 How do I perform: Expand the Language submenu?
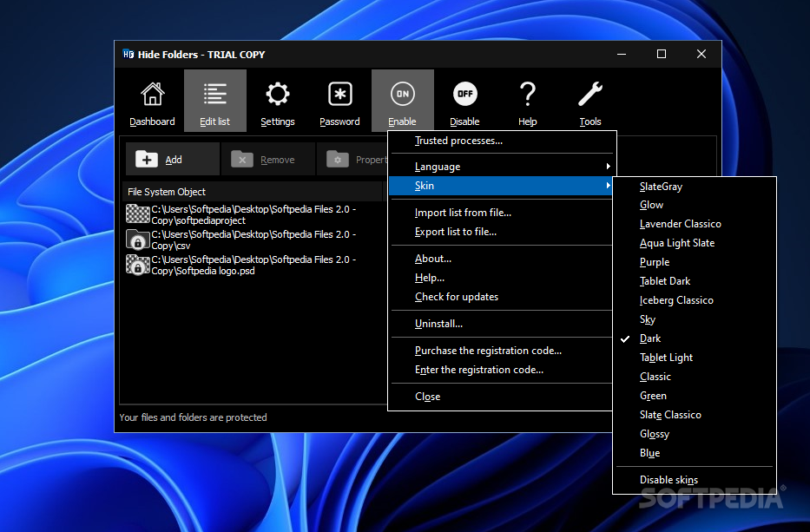click(x=501, y=167)
